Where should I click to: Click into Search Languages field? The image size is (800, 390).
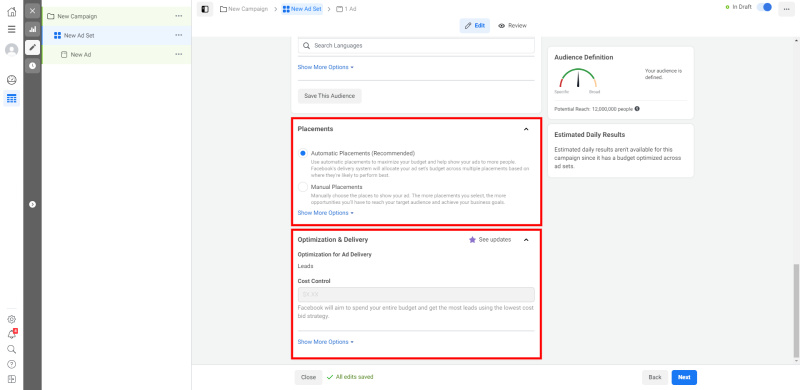point(416,45)
